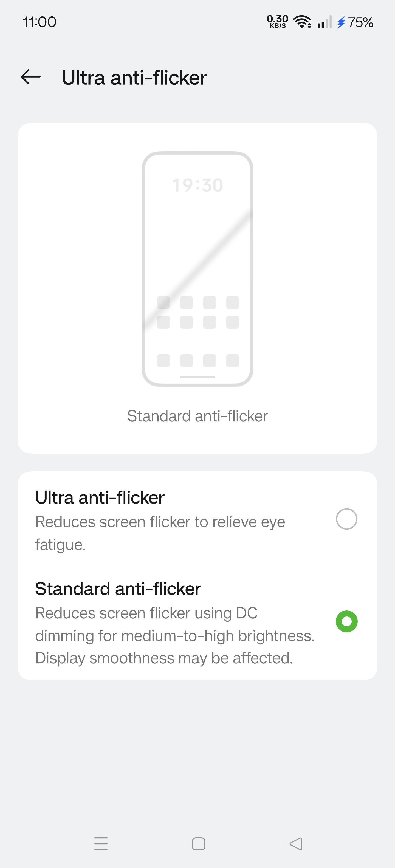Tap the Ultra anti-flicker option title
Image resolution: width=395 pixels, height=868 pixels.
[100, 498]
